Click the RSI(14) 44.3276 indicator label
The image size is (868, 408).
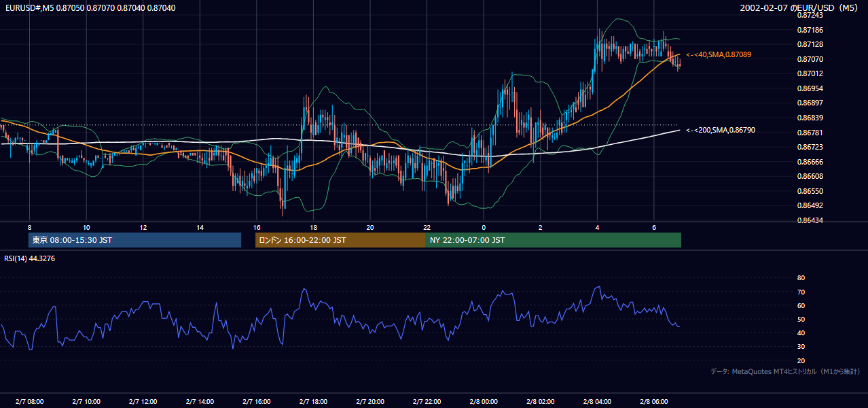[29, 258]
